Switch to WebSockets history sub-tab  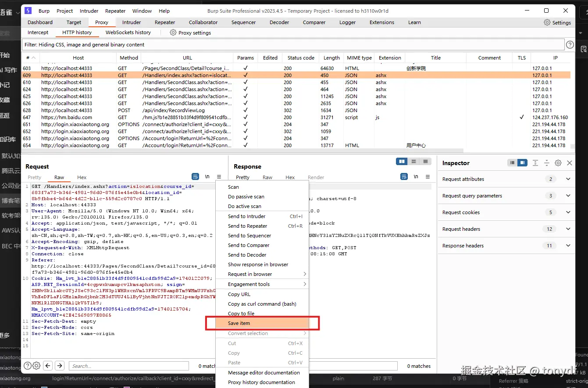128,32
